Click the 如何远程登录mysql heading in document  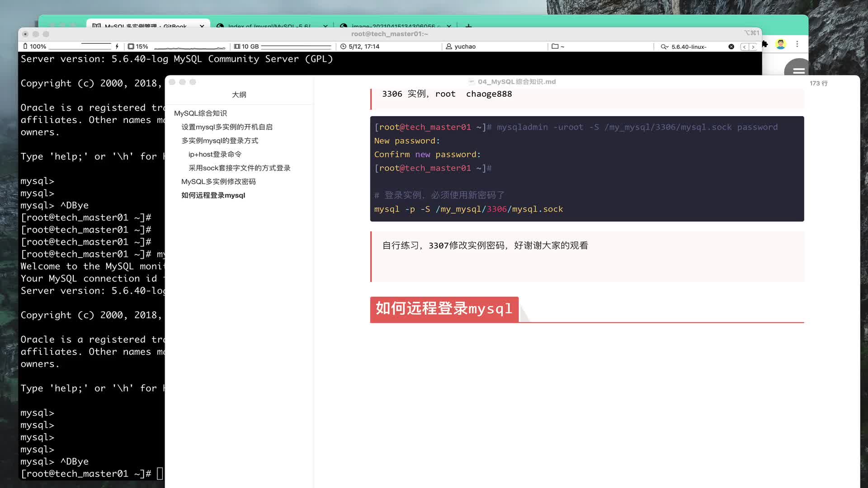click(444, 309)
